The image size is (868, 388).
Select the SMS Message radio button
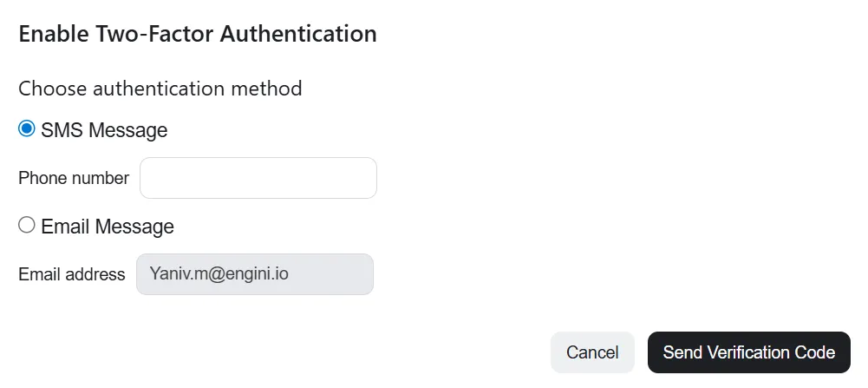click(x=27, y=128)
